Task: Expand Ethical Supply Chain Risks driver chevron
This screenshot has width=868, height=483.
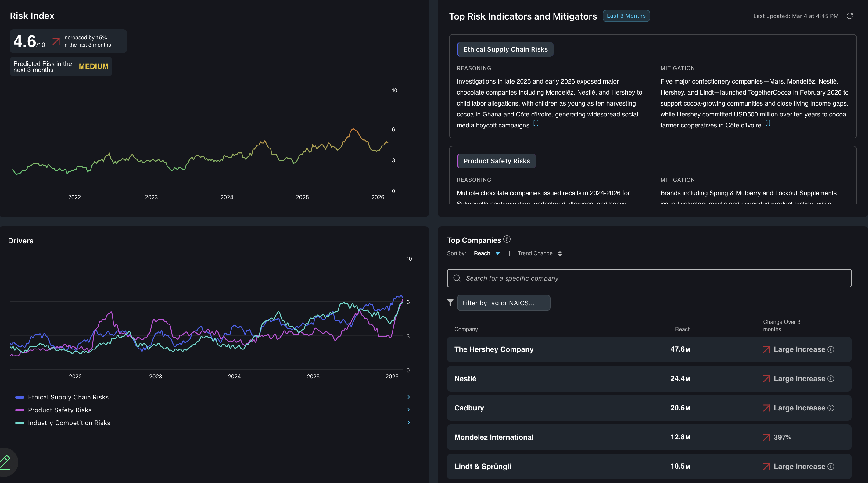Action: (408, 397)
